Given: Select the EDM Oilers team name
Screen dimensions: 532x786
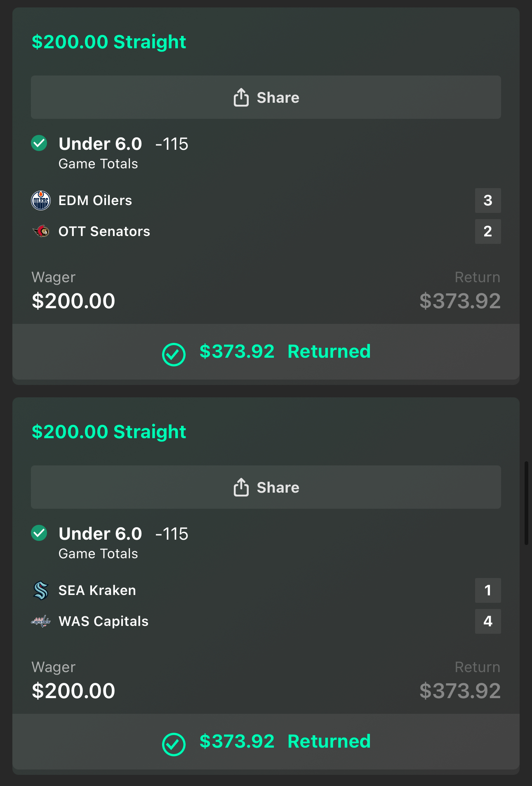Looking at the screenshot, I should (x=95, y=201).
